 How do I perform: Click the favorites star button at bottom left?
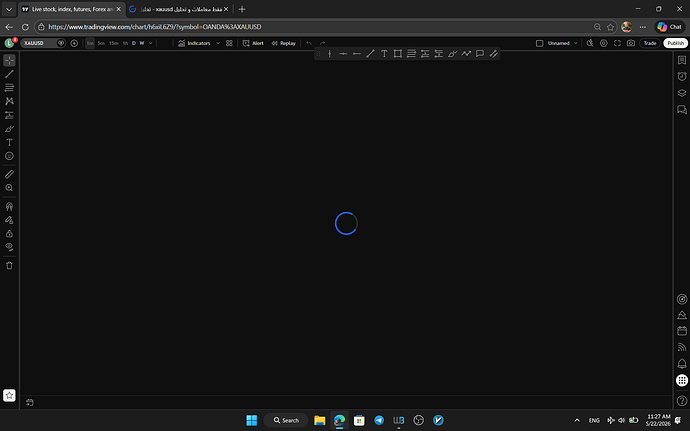click(9, 395)
